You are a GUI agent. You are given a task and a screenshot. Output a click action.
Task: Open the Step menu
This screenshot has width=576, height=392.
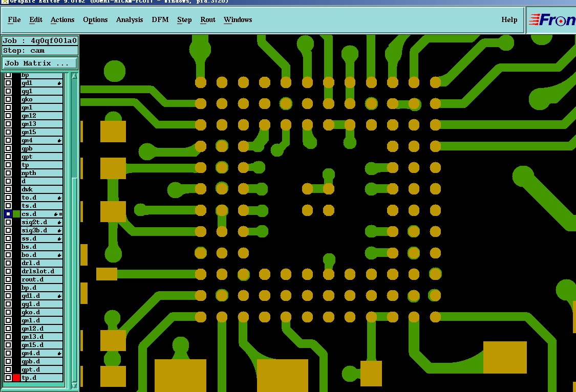tap(184, 20)
